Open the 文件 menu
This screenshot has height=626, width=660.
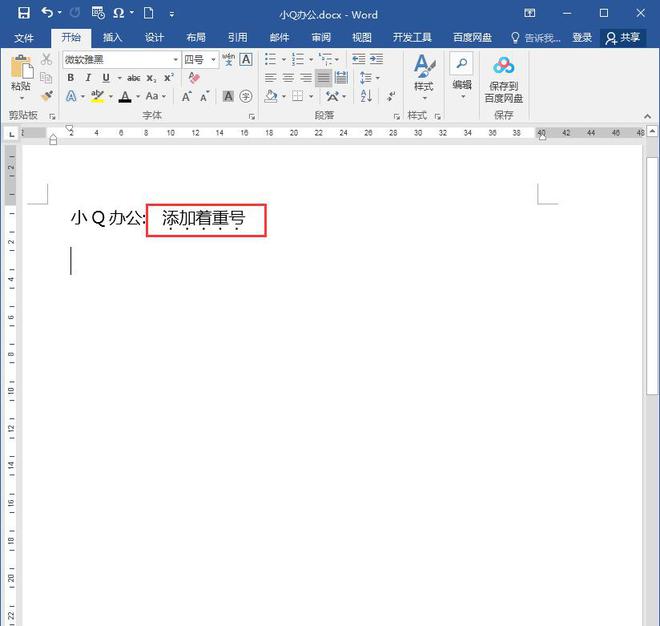pyautogui.click(x=24, y=38)
